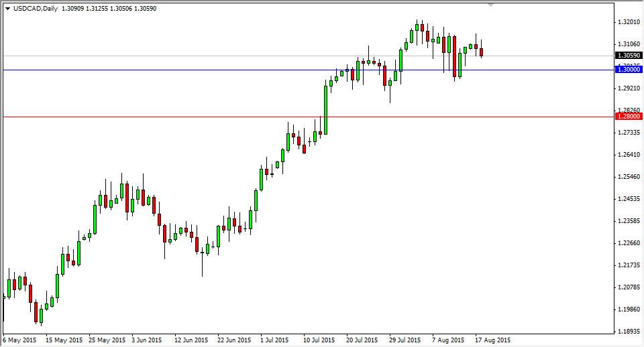Click the 25 May 2015 date label
The width and height of the screenshot is (644, 347).
107,340
